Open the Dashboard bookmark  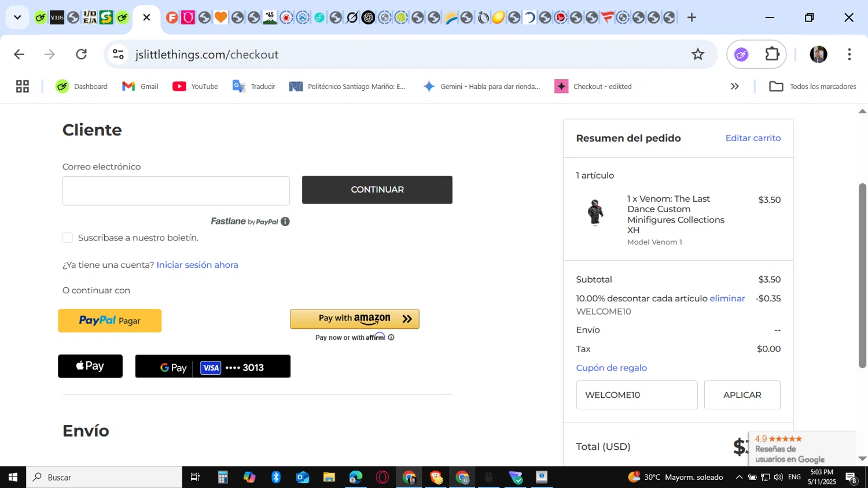[x=82, y=86]
